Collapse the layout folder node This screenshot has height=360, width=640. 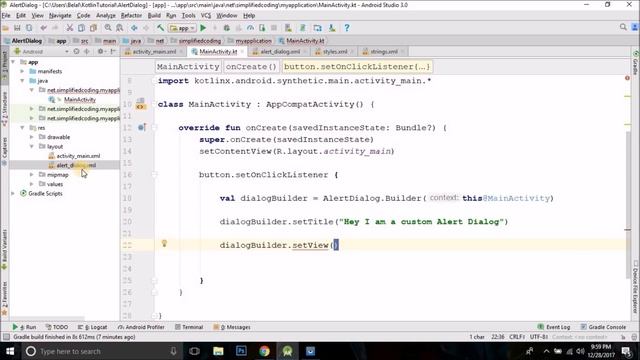[x=32, y=147]
